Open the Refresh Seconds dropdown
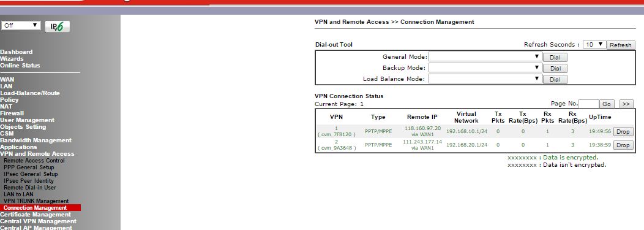644x230 pixels. point(594,44)
